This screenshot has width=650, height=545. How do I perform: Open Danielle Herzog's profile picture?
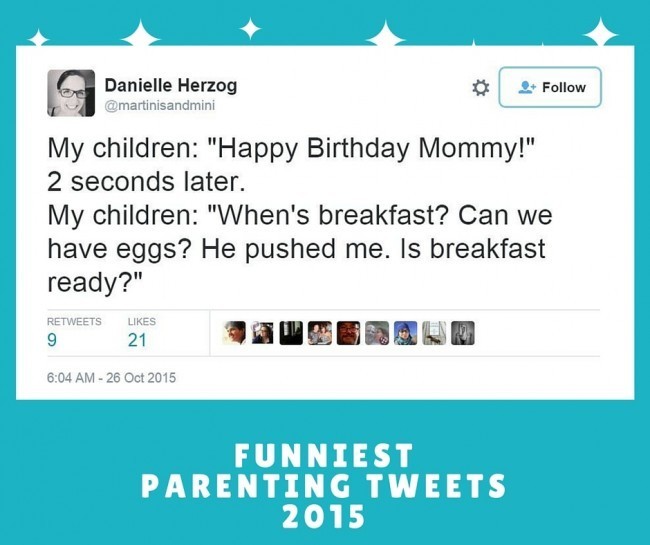coord(71,93)
